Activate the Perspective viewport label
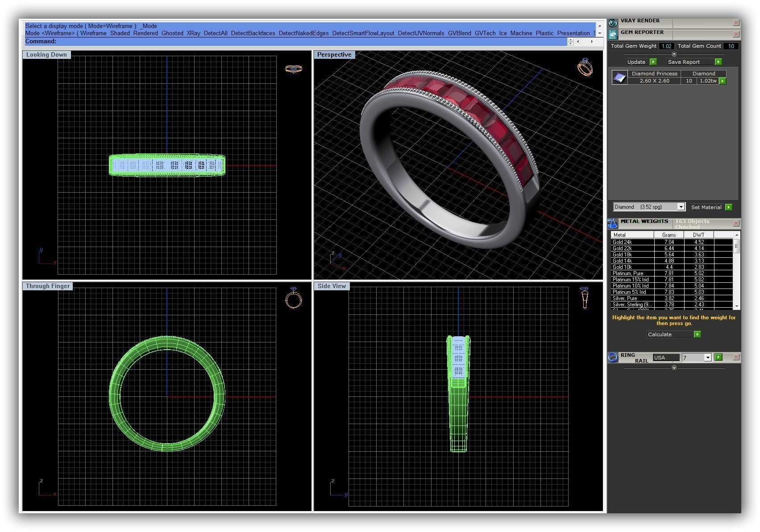This screenshot has width=760, height=532. click(334, 55)
